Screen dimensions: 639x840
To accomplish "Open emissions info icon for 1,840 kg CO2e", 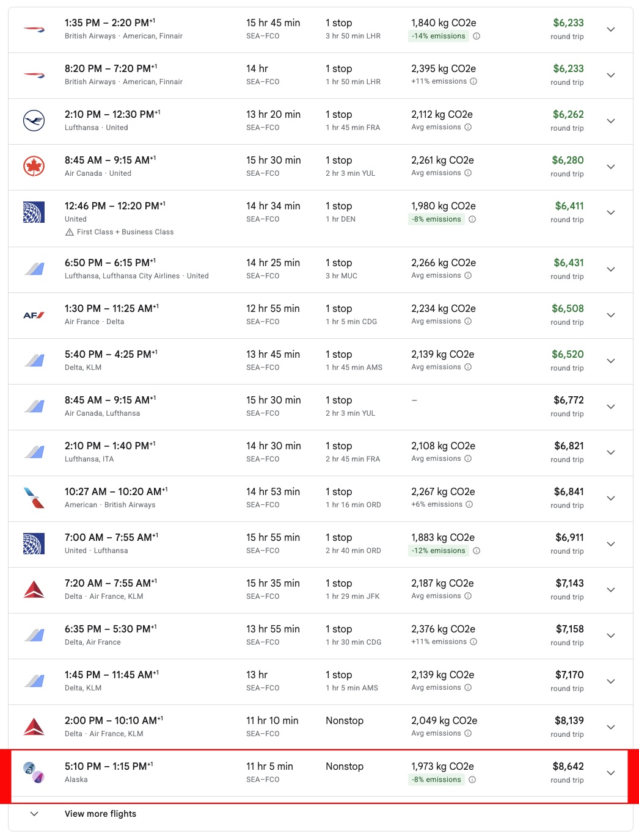I will pyautogui.click(x=477, y=36).
